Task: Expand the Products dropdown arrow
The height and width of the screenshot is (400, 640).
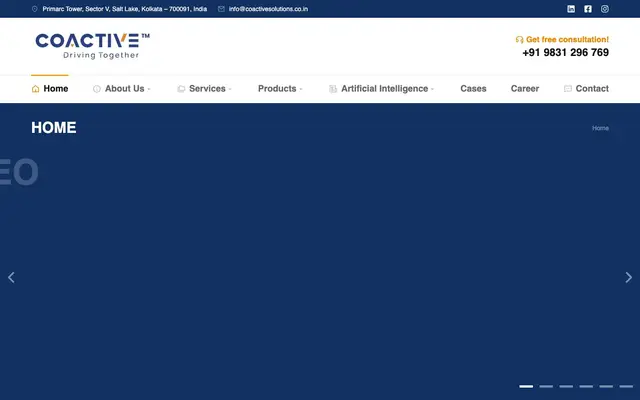Action: pos(301,89)
